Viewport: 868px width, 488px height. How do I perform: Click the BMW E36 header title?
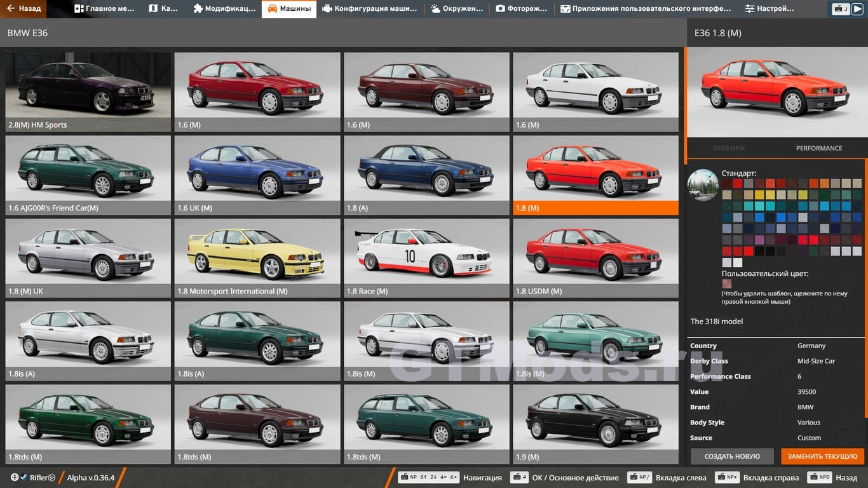[x=27, y=33]
